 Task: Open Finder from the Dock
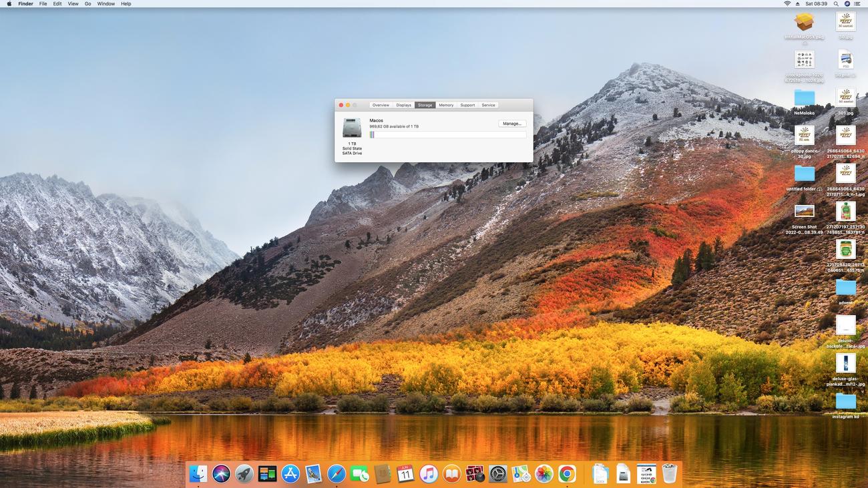pyautogui.click(x=198, y=473)
